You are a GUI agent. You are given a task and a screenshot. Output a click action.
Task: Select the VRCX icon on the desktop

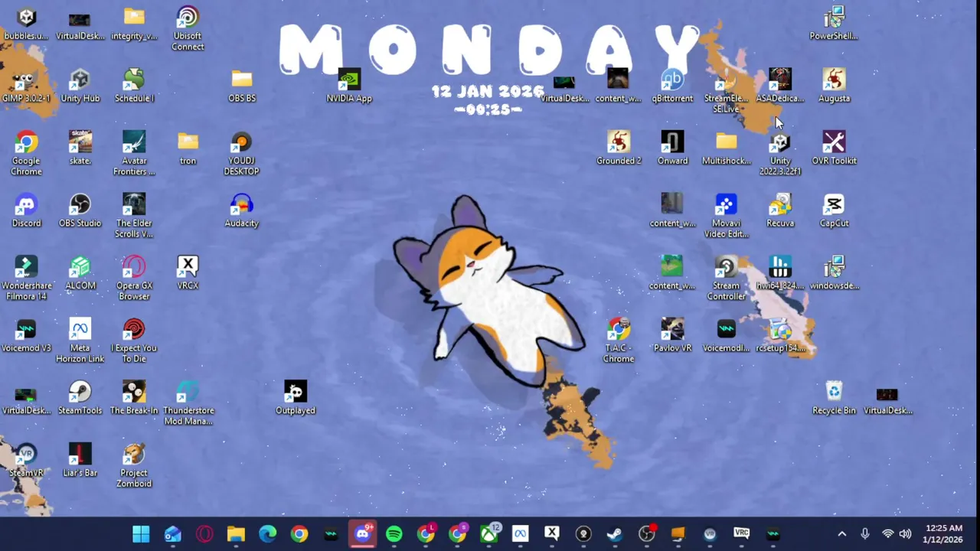tap(188, 273)
